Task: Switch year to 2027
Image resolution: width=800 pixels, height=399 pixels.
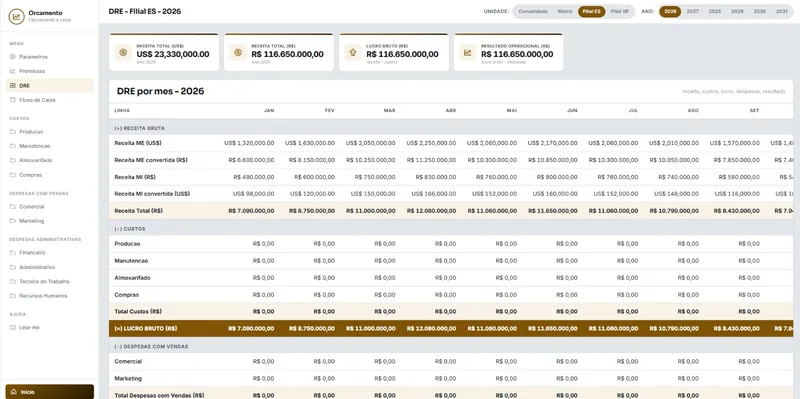Action: tap(692, 11)
